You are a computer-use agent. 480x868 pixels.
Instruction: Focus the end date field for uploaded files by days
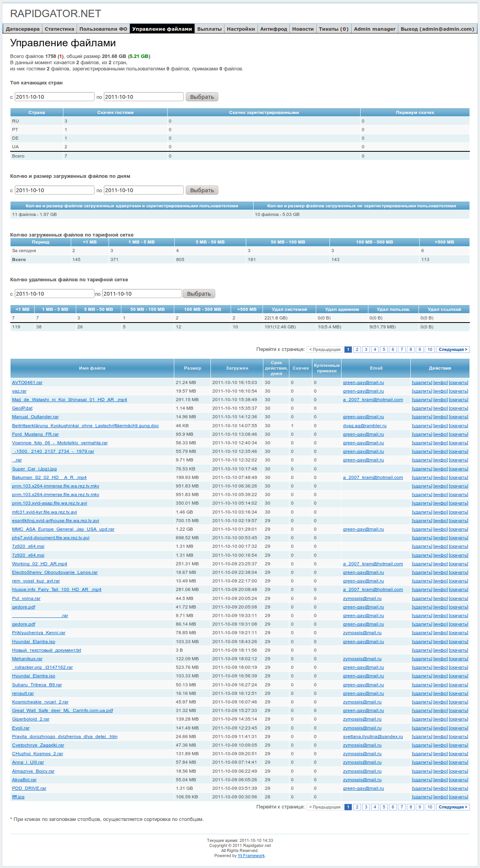coord(144,190)
